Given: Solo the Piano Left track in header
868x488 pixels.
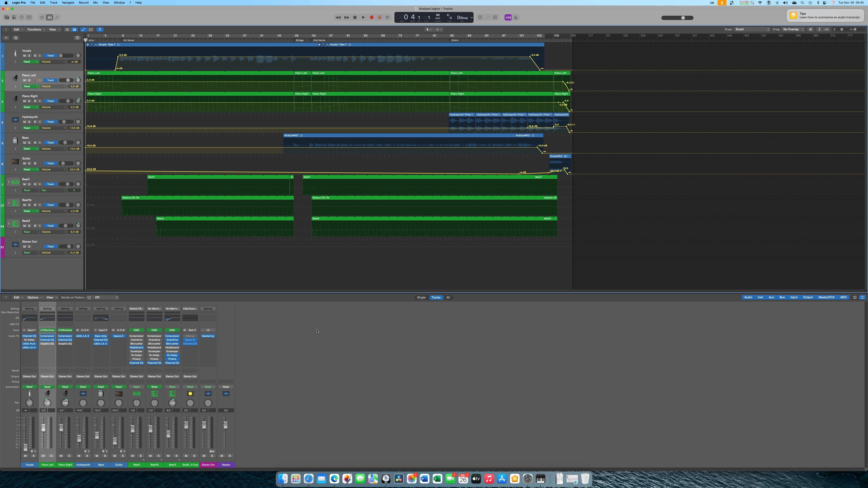Looking at the screenshot, I should click(29, 80).
